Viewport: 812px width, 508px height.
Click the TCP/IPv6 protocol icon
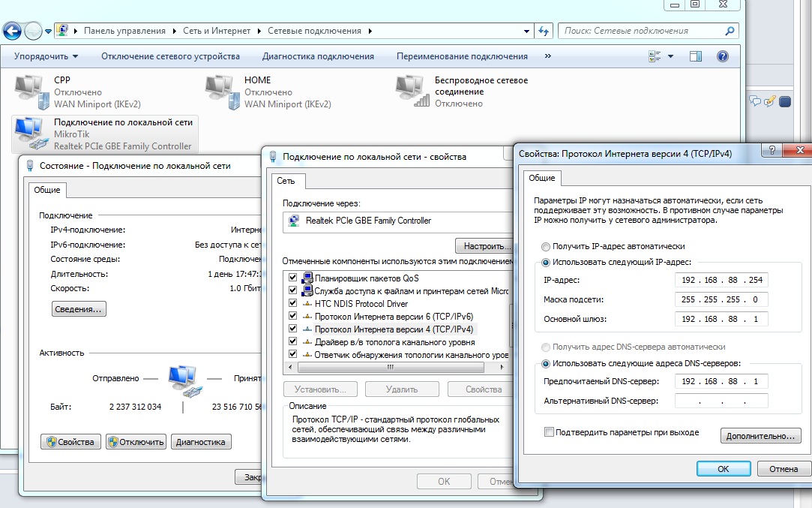[x=307, y=317]
